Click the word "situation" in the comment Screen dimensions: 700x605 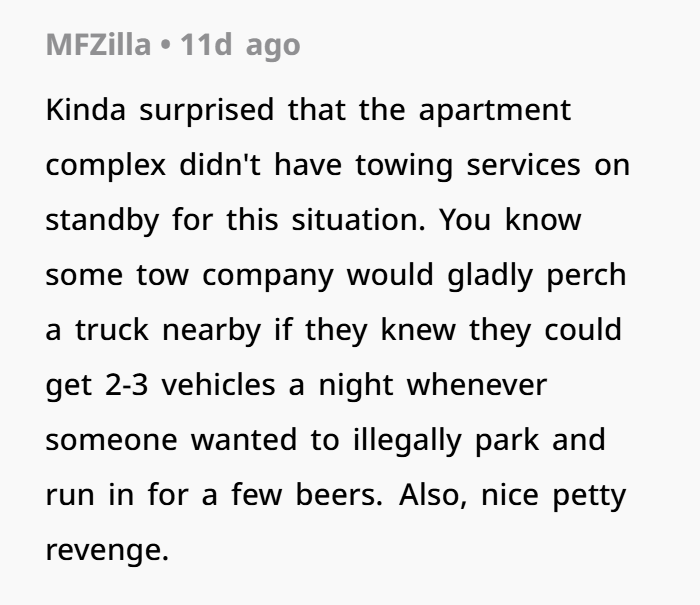point(358,220)
